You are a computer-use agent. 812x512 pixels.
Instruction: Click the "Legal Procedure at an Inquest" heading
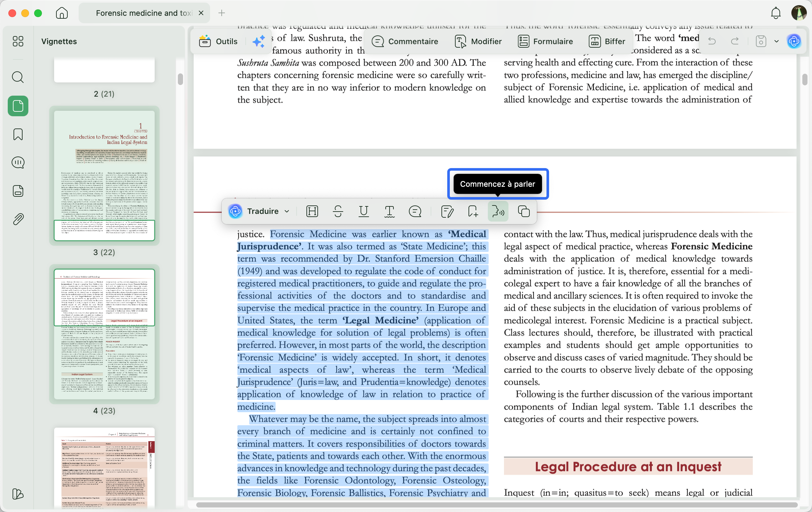coord(628,467)
